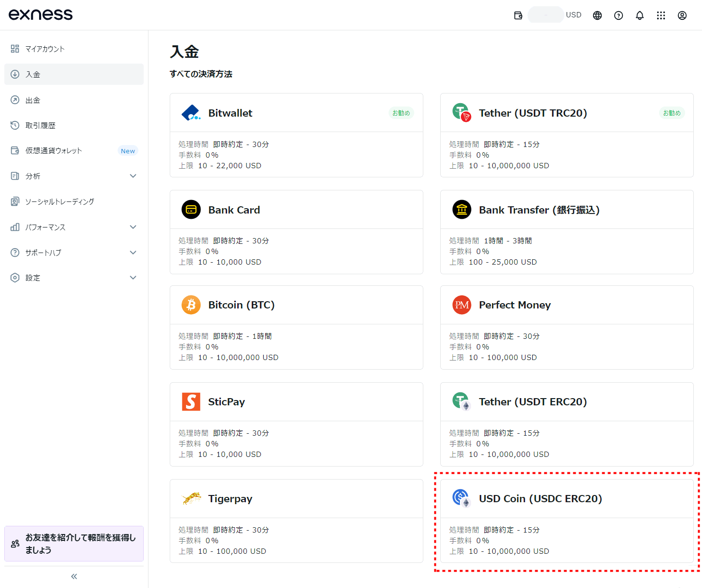The height and width of the screenshot is (588, 702).
Task: Click the Tigerpay tiger logo
Action: [191, 498]
